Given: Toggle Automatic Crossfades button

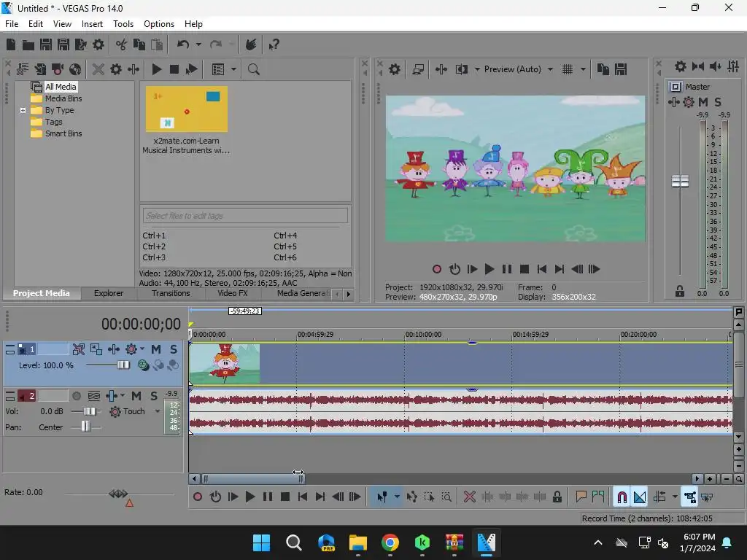Looking at the screenshot, I should [640, 497].
